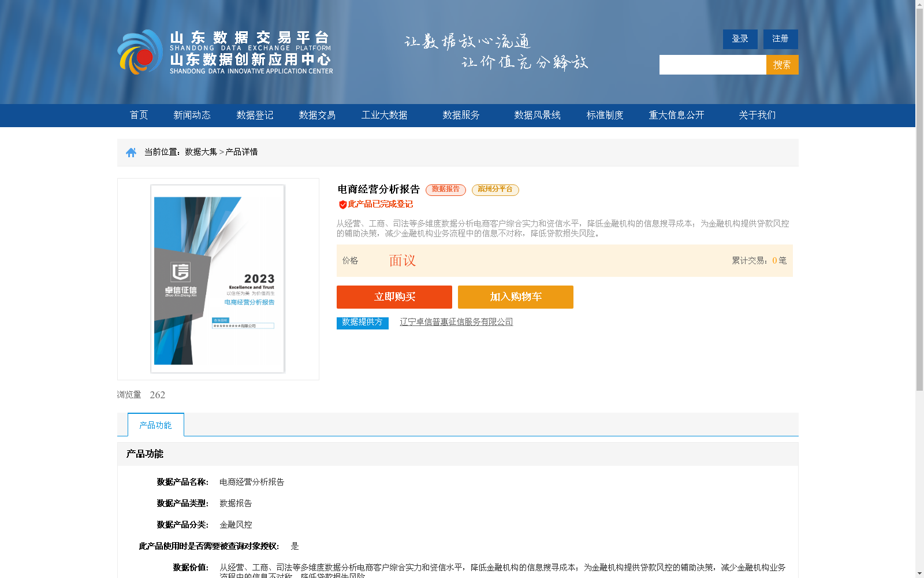Focus the search input field

[x=713, y=65]
